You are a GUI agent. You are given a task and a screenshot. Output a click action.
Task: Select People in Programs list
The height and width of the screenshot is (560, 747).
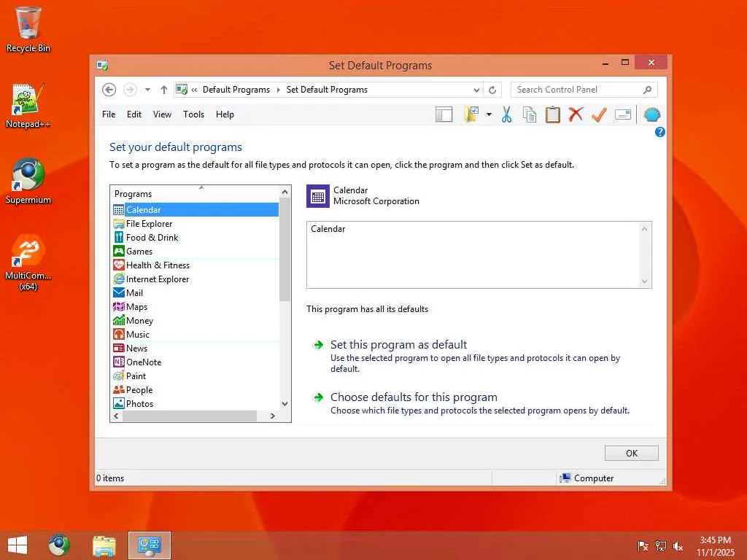[196, 389]
